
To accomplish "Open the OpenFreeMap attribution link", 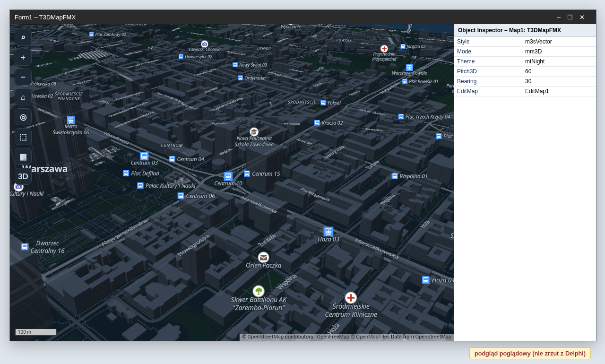I will [333, 337].
